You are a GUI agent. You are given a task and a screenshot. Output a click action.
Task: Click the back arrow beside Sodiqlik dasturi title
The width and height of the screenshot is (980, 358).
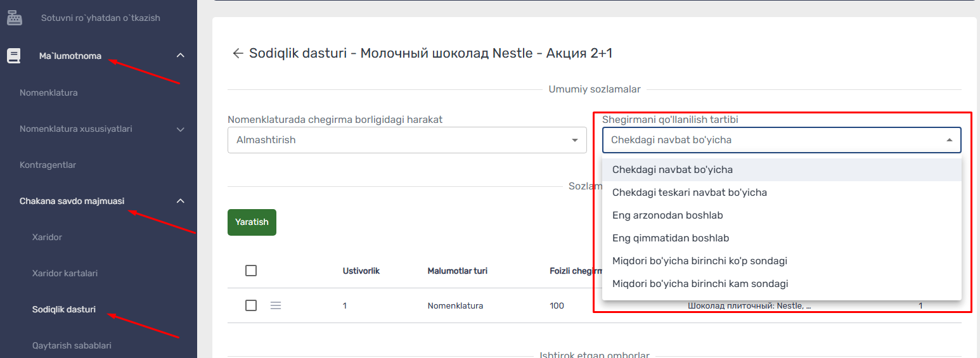click(x=238, y=54)
